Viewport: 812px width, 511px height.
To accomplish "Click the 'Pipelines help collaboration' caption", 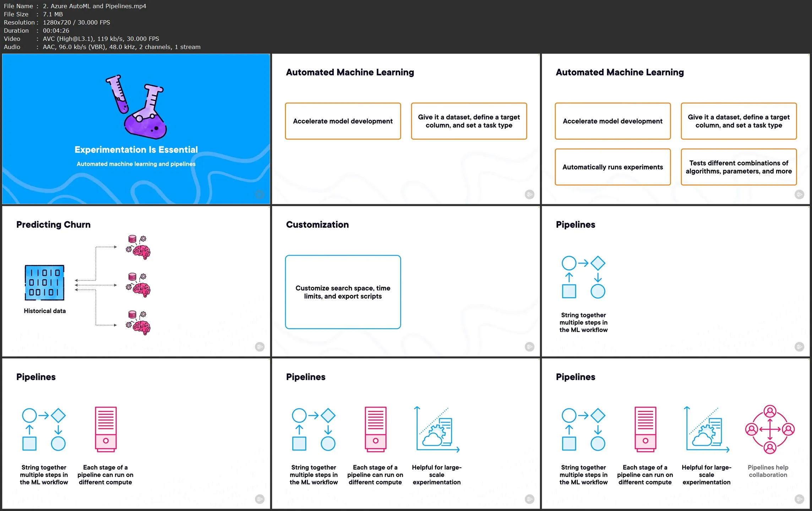I will click(768, 471).
